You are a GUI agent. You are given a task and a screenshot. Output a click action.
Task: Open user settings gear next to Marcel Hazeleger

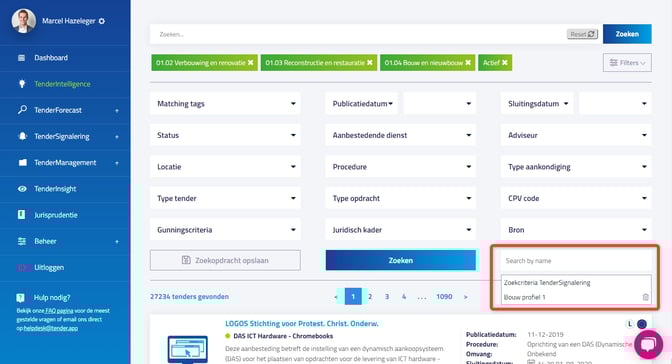click(102, 21)
